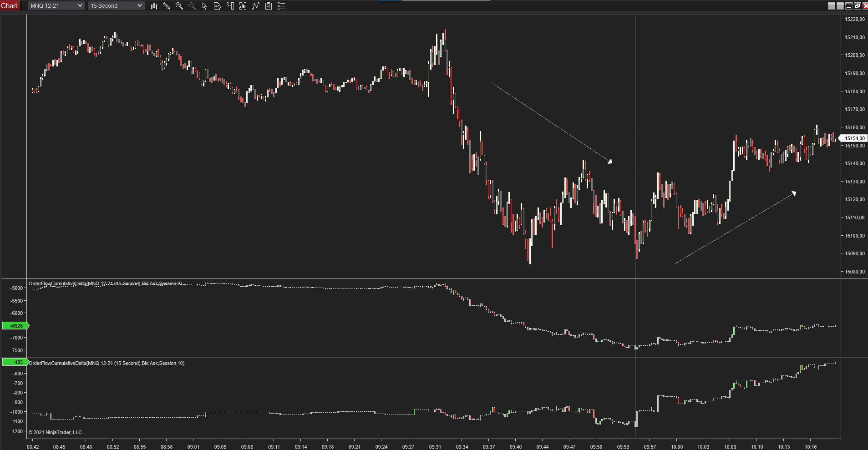Open the data series bars icon
Image resolution: width=868 pixels, height=450 pixels.
(243, 6)
